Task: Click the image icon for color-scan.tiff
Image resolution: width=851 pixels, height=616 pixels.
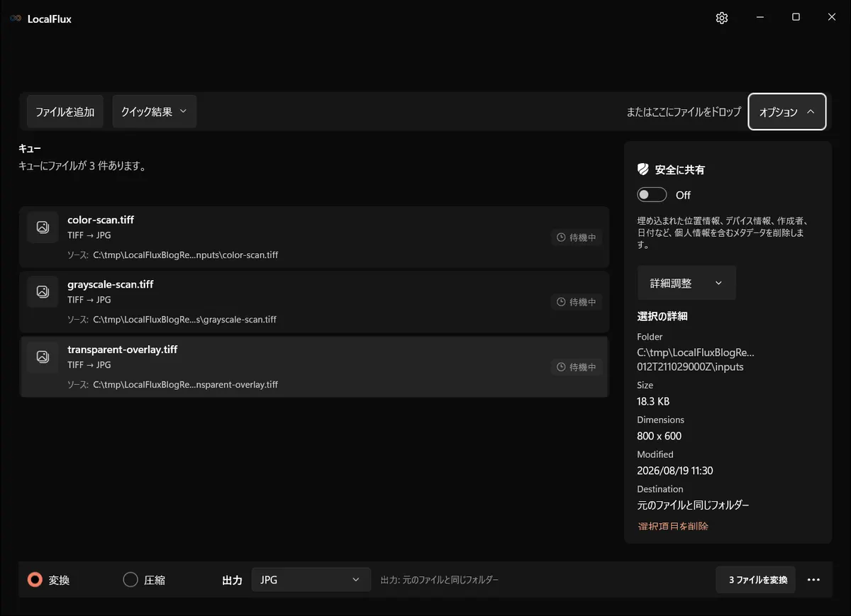Action: [x=43, y=227]
